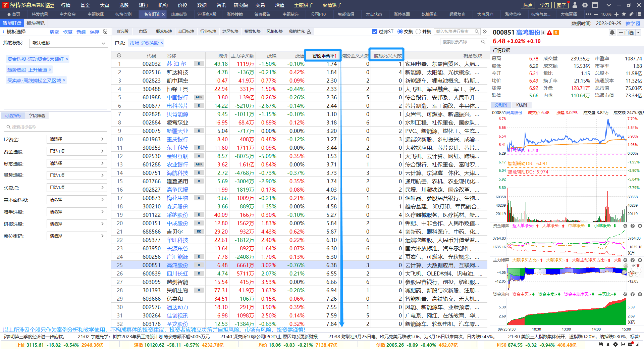Screen dimensions: 644x349
Task: Click the 清空 link
Action: [54, 32]
